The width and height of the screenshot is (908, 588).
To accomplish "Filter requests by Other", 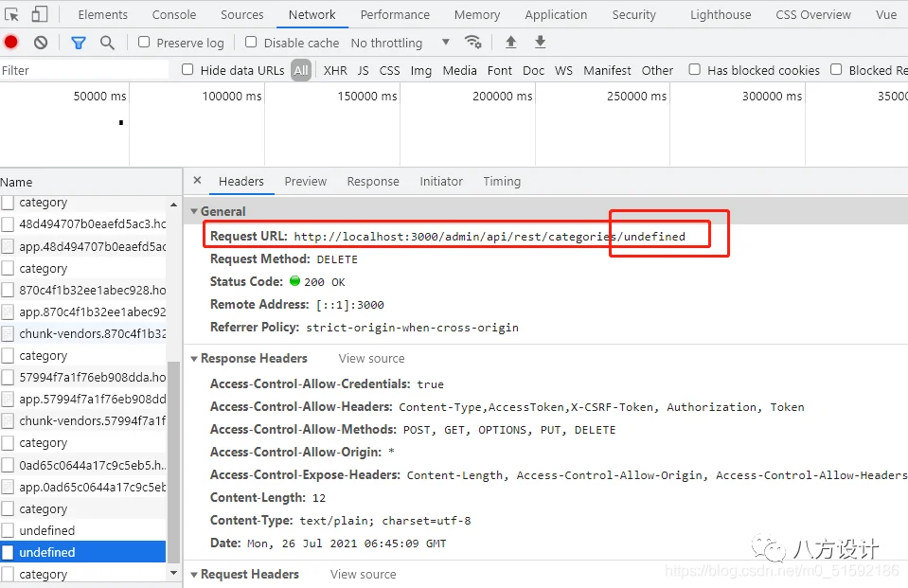I will [x=657, y=70].
